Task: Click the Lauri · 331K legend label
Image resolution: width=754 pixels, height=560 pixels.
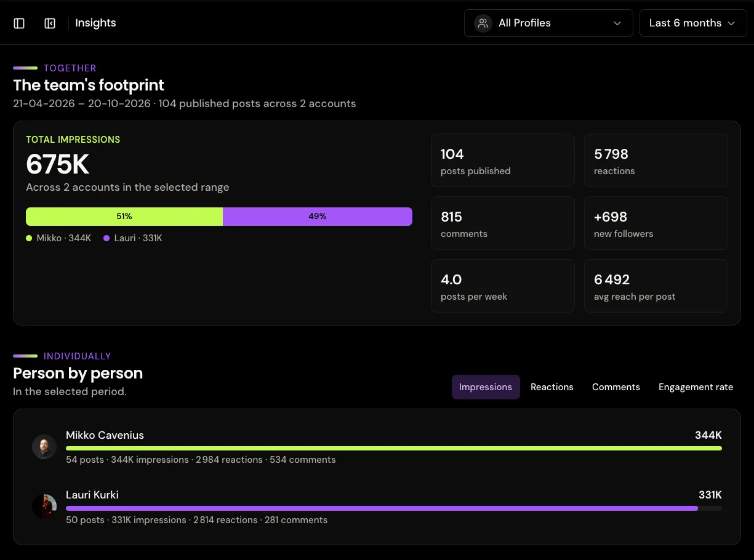Action: pyautogui.click(x=138, y=238)
